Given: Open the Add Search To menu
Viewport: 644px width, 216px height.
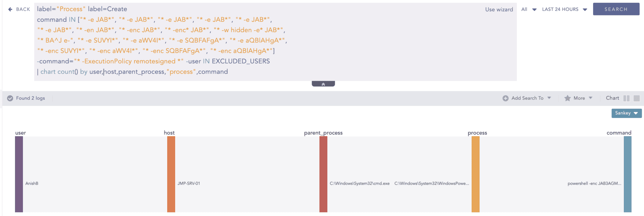Looking at the screenshot, I should pos(531,98).
